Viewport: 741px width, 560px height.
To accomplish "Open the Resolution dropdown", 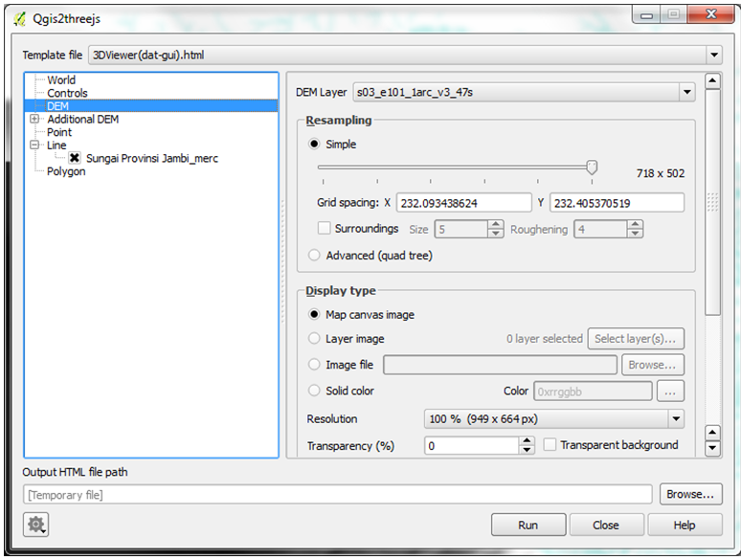I will point(676,418).
